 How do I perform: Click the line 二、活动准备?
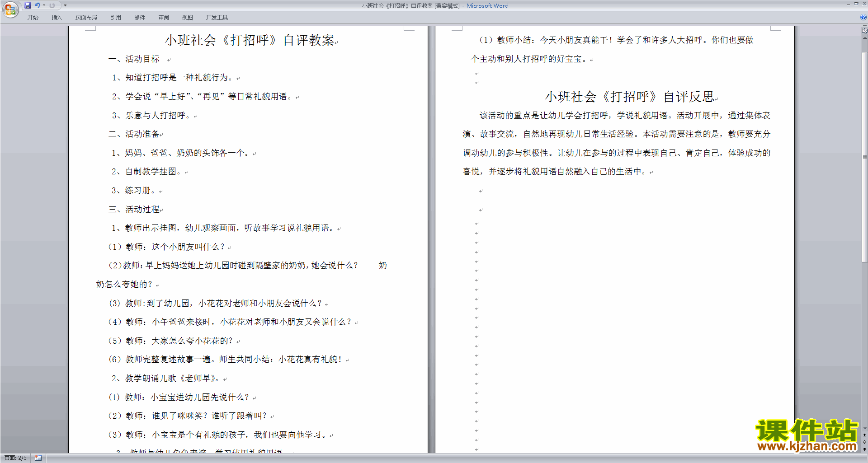(x=134, y=134)
